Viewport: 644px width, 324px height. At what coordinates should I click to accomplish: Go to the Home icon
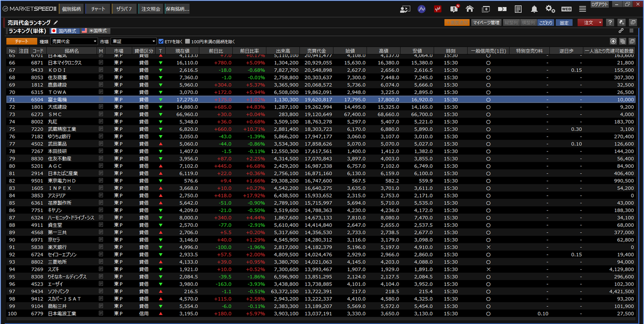470,9
